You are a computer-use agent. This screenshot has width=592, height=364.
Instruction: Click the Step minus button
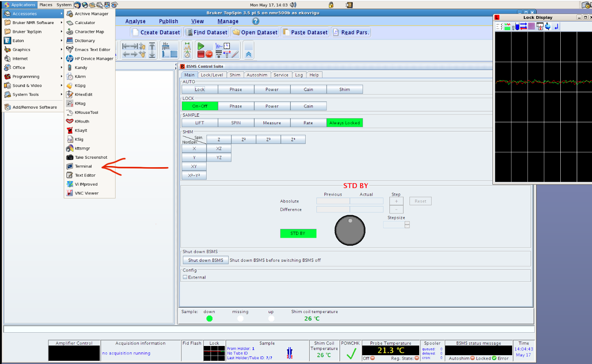tap(396, 209)
